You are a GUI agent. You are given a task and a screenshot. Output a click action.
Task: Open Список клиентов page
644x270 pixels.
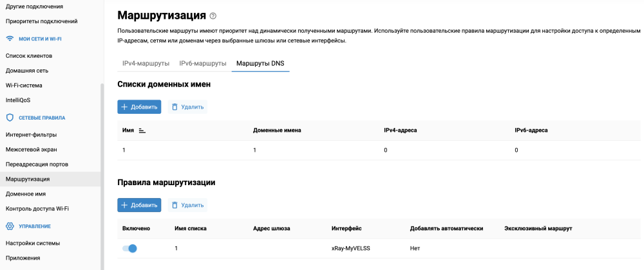pos(29,56)
